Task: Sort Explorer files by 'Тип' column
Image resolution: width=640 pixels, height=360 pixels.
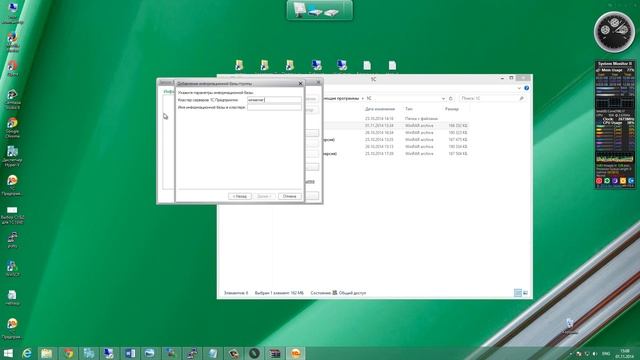Action: [409, 109]
